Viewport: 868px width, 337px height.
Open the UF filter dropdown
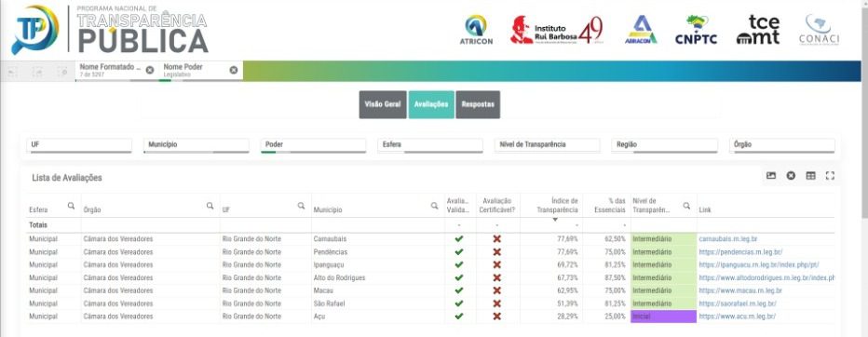[x=79, y=145]
